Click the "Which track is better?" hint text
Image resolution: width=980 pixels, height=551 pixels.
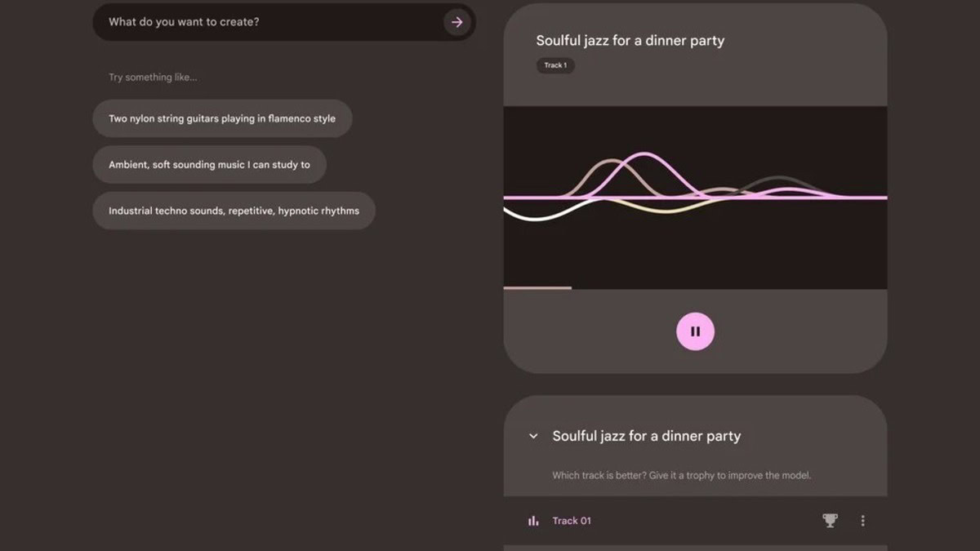pos(681,475)
